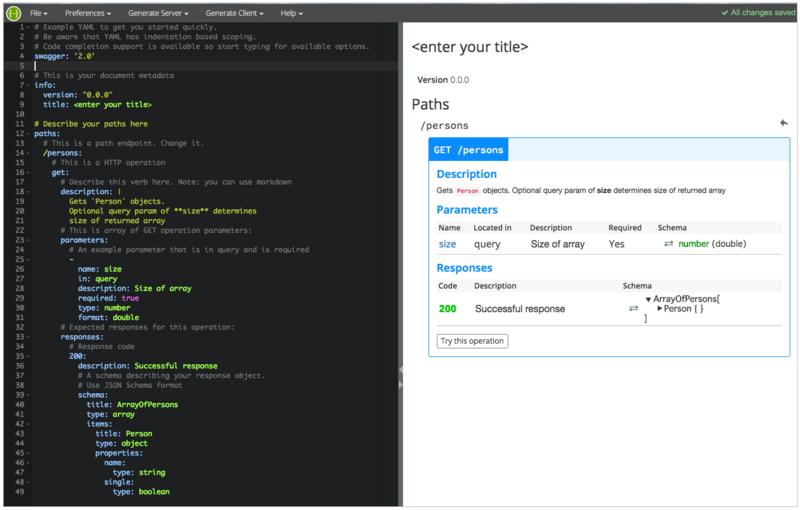Click the title: <enter your title> editor line

click(x=97, y=105)
